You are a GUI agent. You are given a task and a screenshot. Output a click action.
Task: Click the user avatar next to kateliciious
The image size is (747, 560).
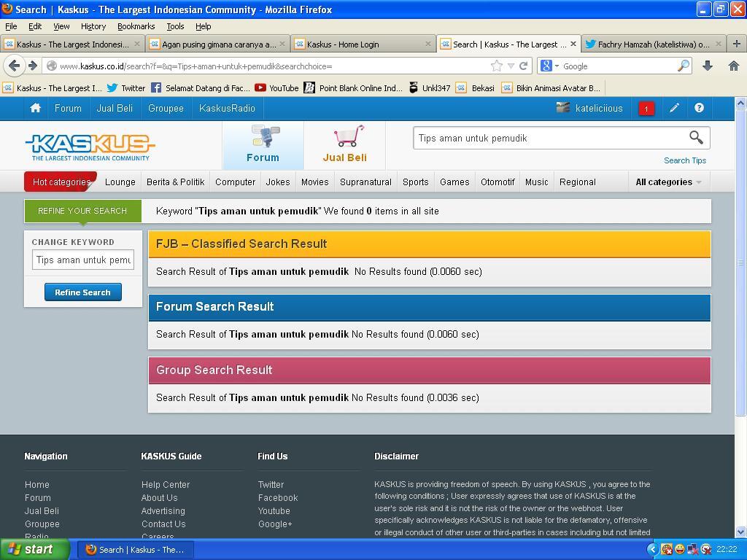[x=562, y=108]
